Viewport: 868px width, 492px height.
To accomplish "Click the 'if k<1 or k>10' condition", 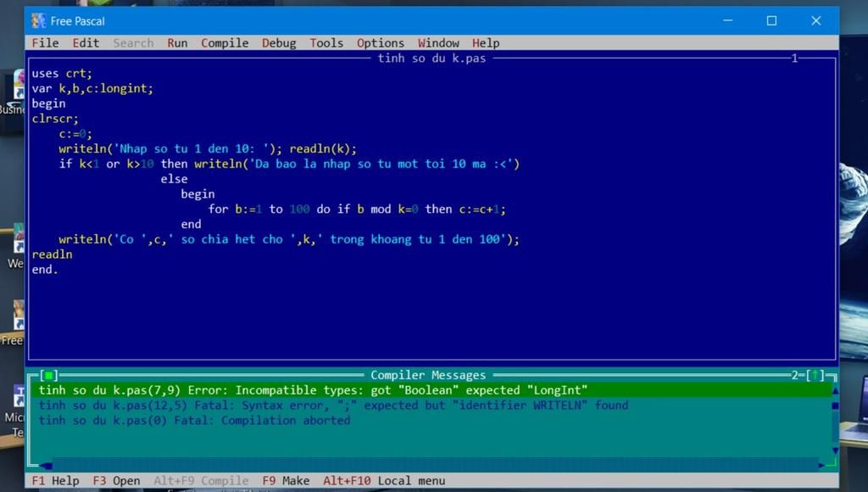I will tap(106, 164).
